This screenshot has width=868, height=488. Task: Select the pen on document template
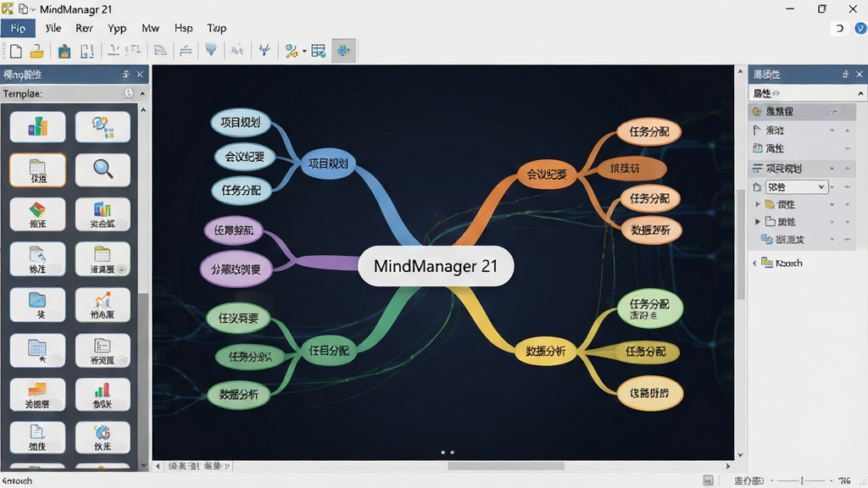click(37, 259)
